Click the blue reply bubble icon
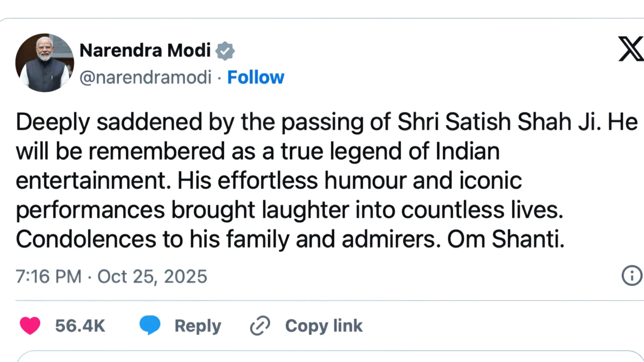The image size is (644, 362). (150, 326)
